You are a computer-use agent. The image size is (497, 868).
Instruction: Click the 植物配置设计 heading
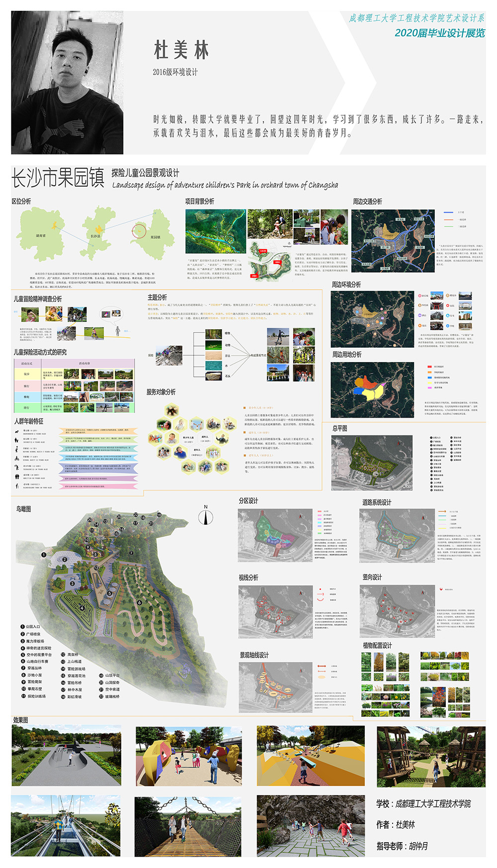pyautogui.click(x=378, y=646)
